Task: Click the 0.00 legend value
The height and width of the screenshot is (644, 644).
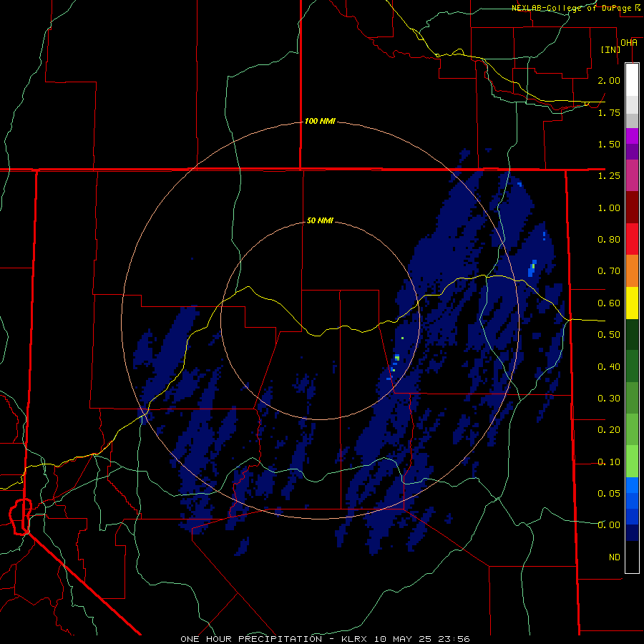Action: pos(609,525)
